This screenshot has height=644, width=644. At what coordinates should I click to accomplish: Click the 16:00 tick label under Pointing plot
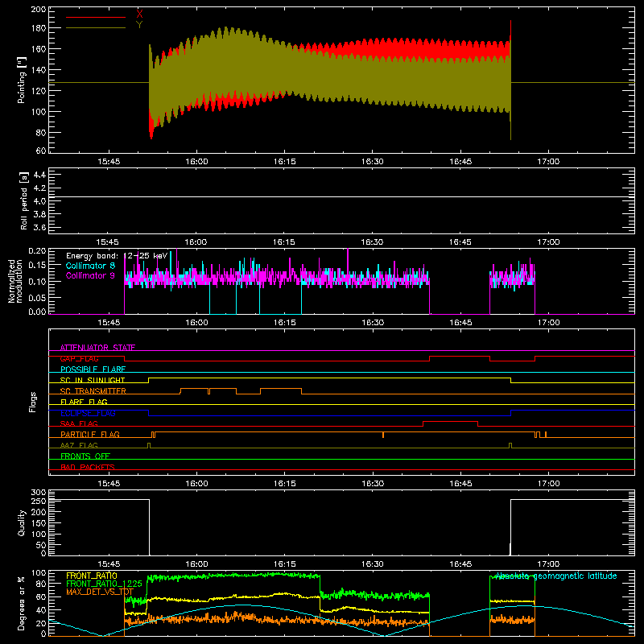pyautogui.click(x=196, y=162)
